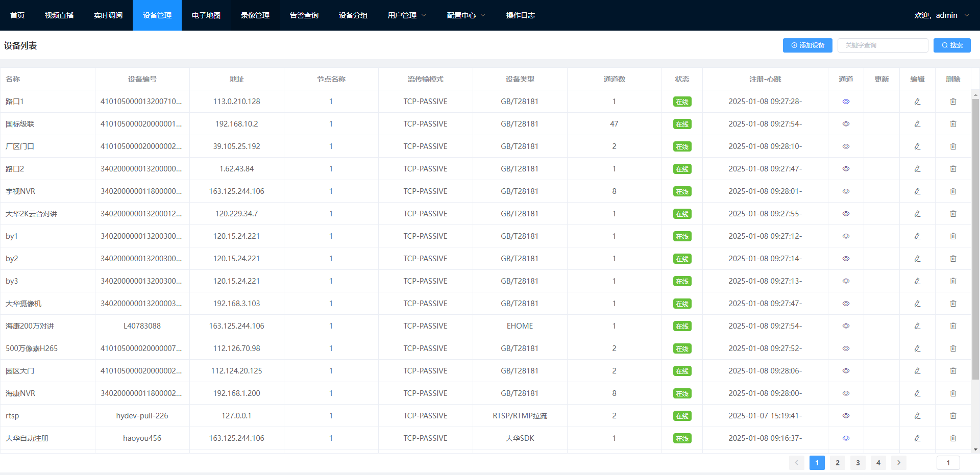This screenshot has width=980, height=475.
Task: Delete device 500万像素H265
Action: tap(953, 348)
